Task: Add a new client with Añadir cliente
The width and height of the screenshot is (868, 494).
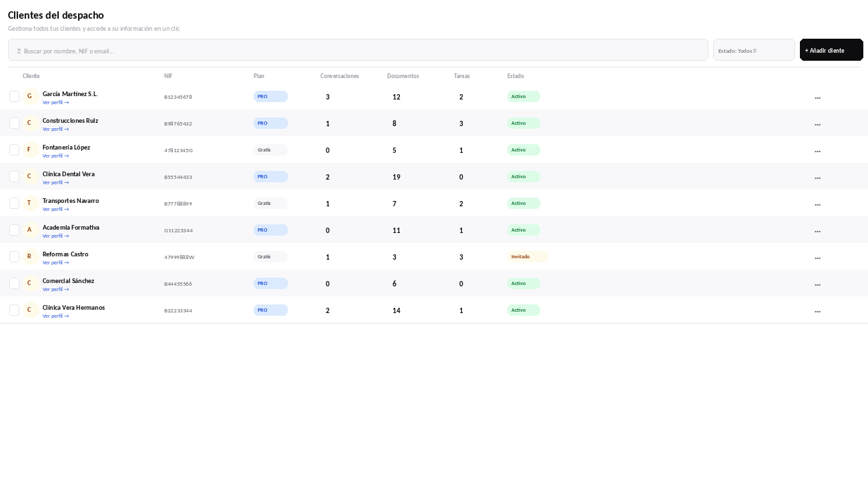Action: pos(831,50)
